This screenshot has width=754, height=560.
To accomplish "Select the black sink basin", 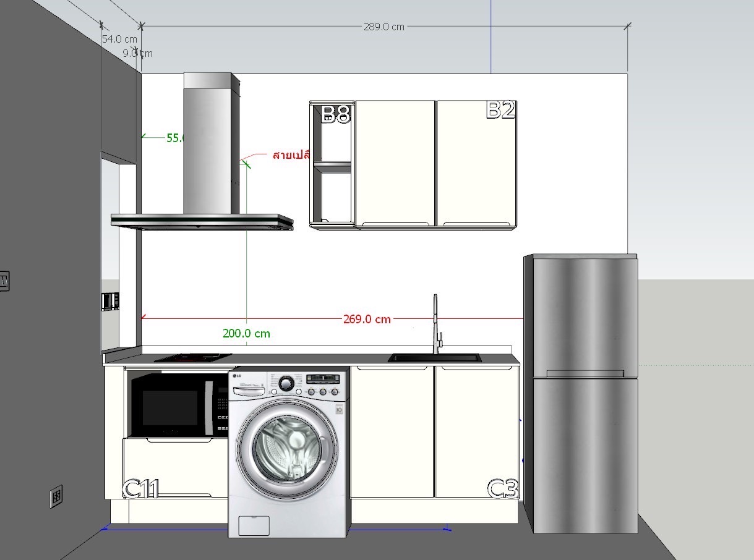I will pyautogui.click(x=434, y=358).
